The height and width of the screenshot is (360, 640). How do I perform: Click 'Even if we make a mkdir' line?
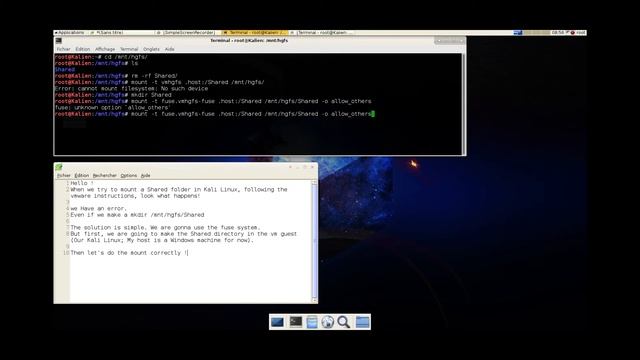click(x=137, y=215)
